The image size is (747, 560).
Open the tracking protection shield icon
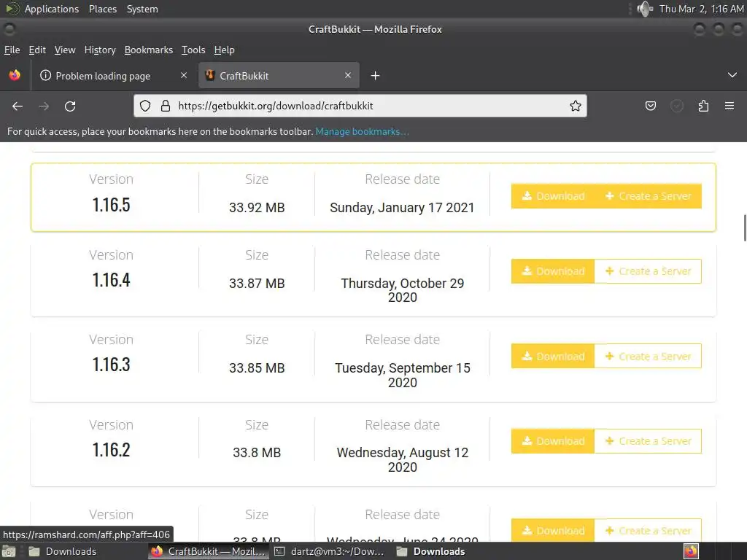pos(145,106)
